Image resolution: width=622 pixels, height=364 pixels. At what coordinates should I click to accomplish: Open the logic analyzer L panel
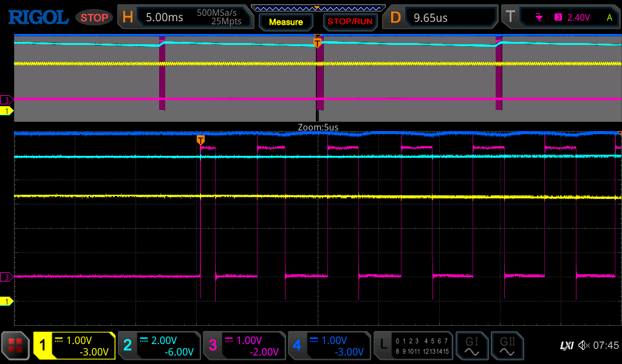tap(413, 345)
